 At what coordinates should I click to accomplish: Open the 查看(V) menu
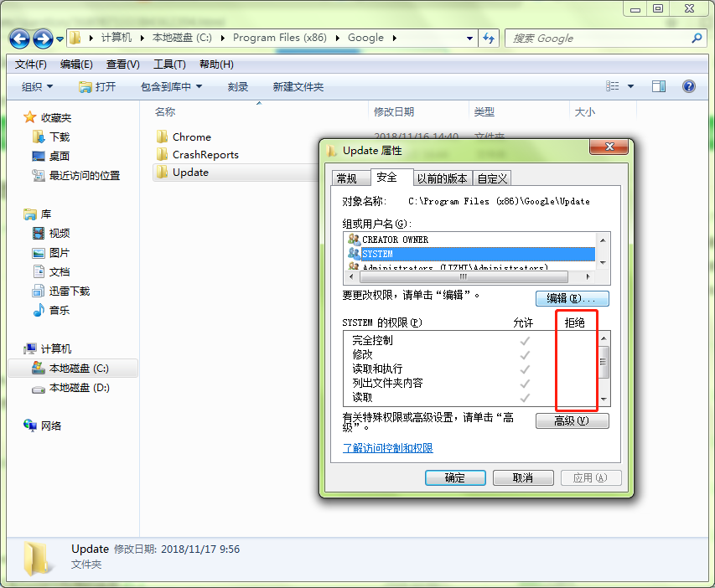122,64
